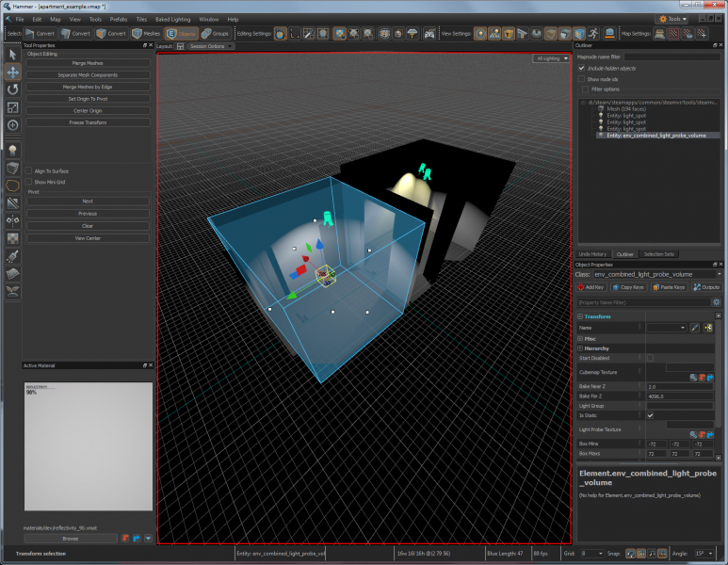Choose the Block (cube) creation tool
Viewport: 728px width, 565px height.
tap(12, 168)
